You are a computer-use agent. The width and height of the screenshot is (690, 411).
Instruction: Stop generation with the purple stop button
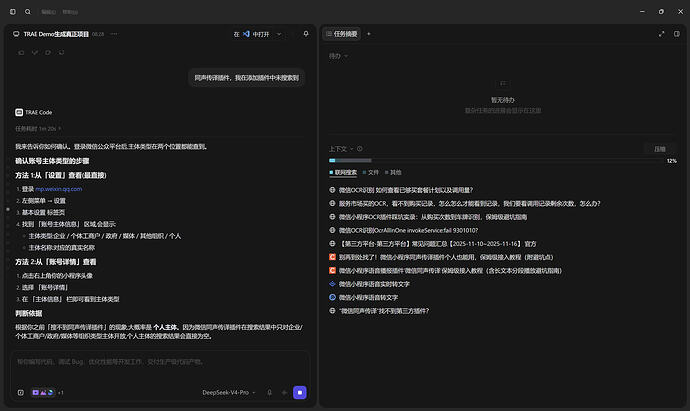click(300, 393)
